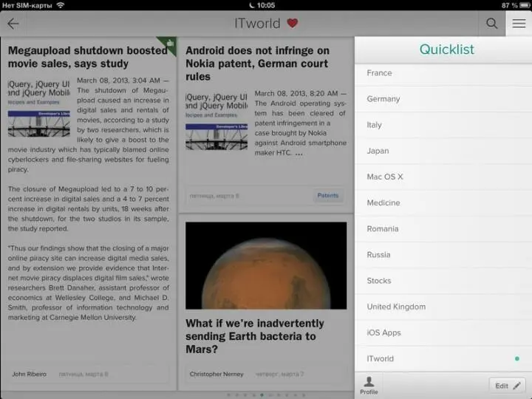Open United Kingdom from the Quicklist
Image resolution: width=532 pixels, height=399 pixels.
click(443, 307)
